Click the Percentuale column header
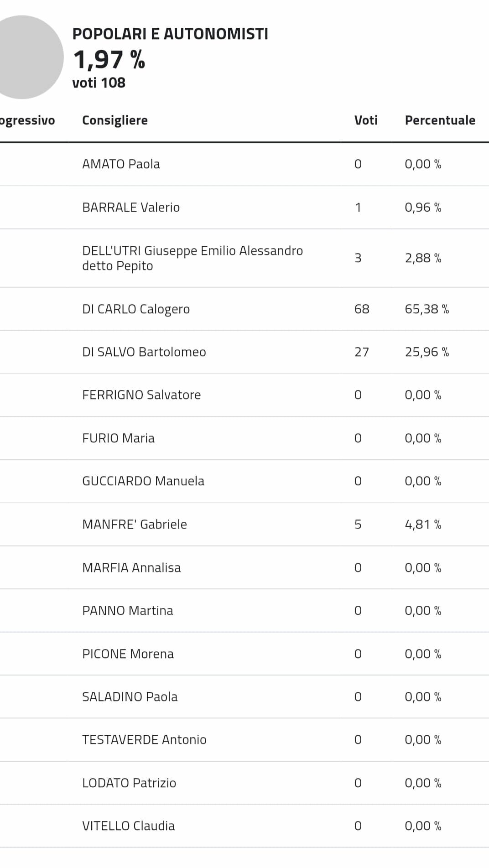 pos(440,120)
